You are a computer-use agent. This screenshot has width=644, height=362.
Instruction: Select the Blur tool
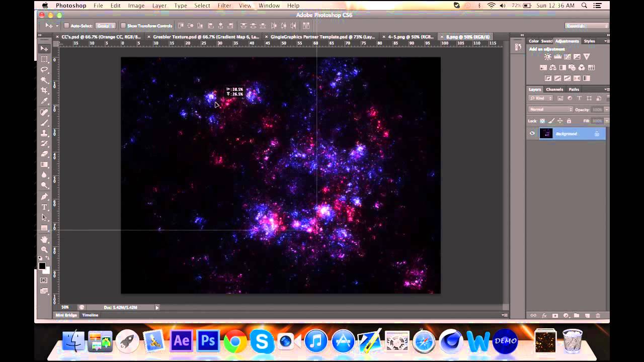44,175
